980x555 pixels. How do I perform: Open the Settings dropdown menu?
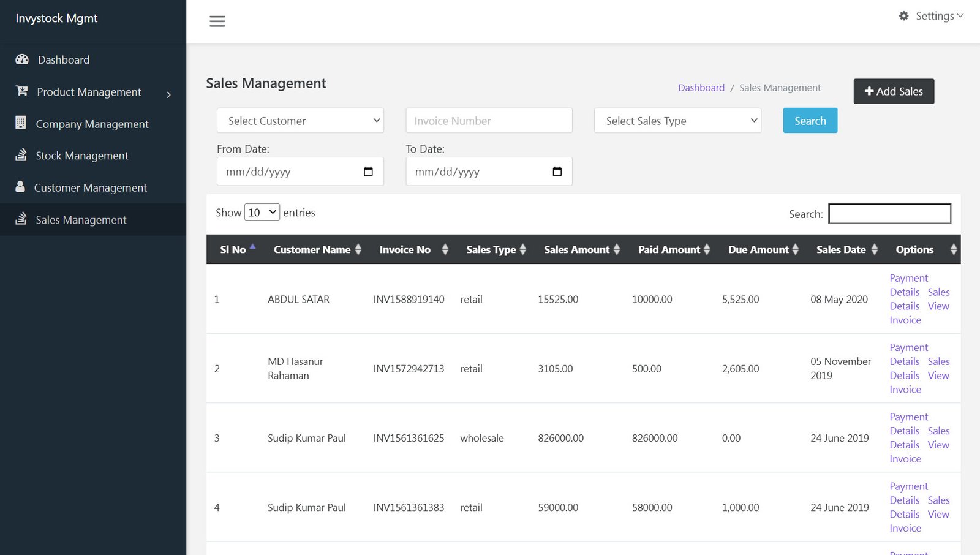932,16
